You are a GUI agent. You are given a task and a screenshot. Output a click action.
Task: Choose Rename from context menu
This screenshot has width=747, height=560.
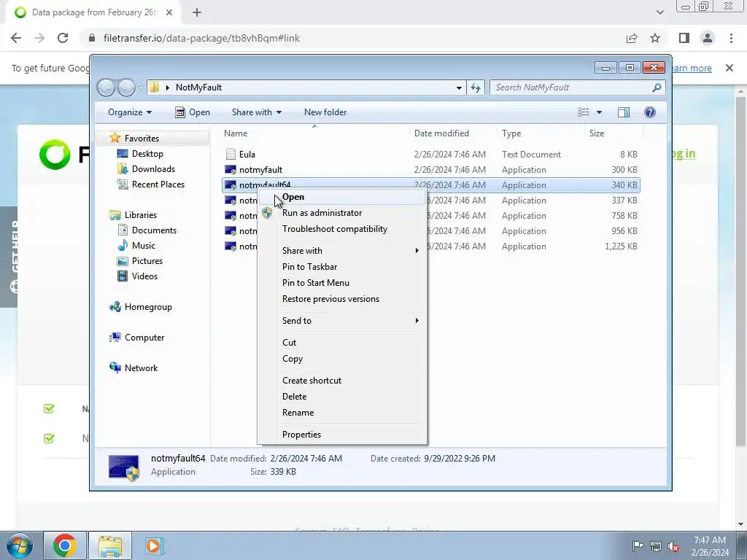298,413
